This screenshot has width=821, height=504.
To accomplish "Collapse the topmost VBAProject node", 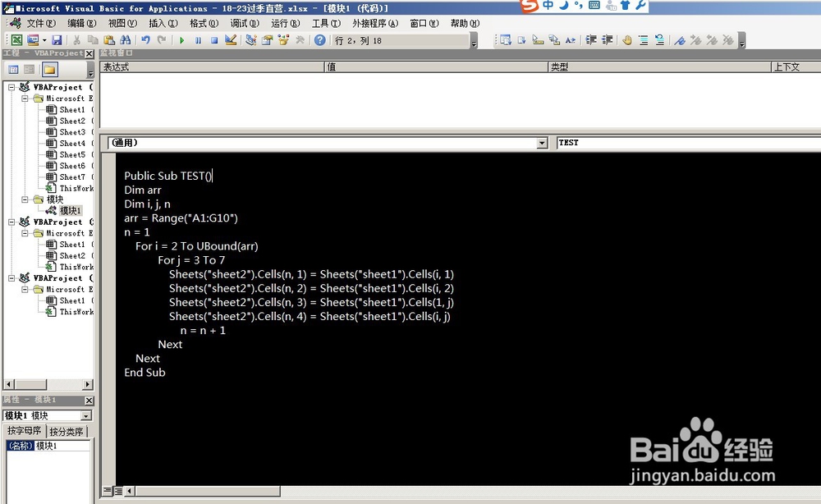I will (11, 87).
